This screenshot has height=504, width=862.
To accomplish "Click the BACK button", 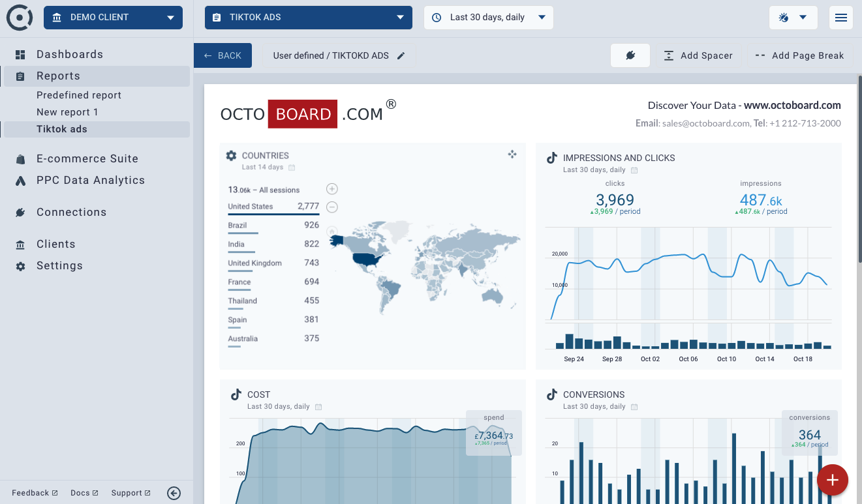I will click(x=223, y=55).
